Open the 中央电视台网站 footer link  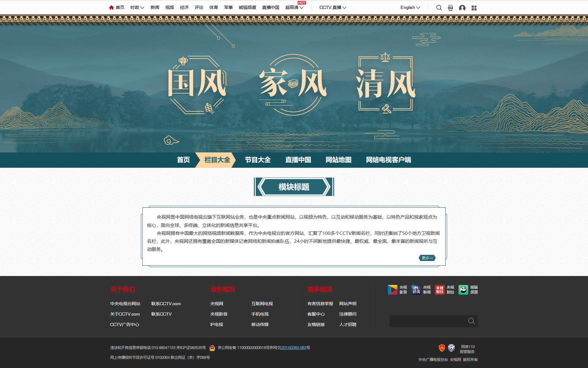[125, 304]
